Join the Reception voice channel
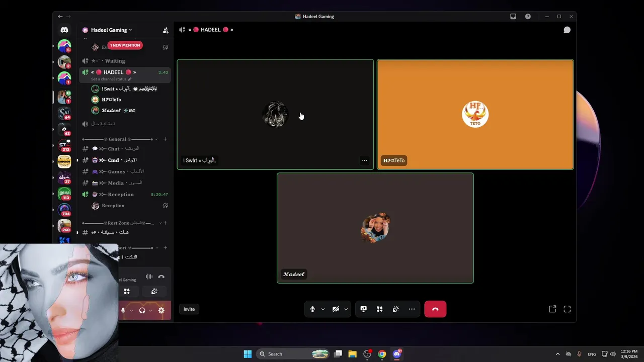Screen dimensions: 644x362 [125, 195]
